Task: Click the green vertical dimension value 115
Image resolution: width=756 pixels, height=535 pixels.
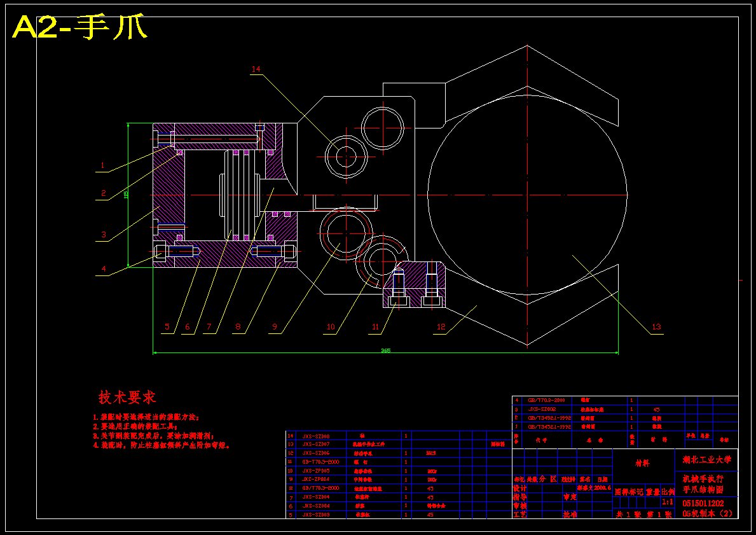Action: (126, 195)
